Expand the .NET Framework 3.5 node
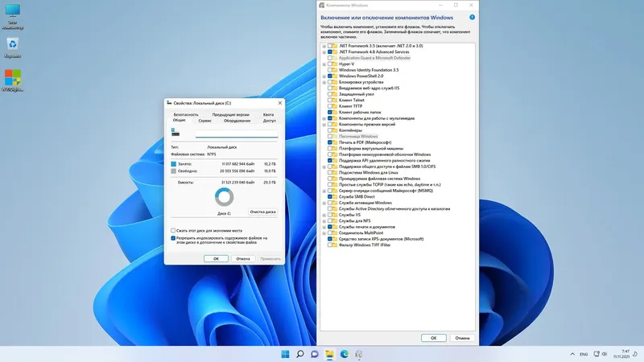The width and height of the screenshot is (644, 362). [324, 46]
